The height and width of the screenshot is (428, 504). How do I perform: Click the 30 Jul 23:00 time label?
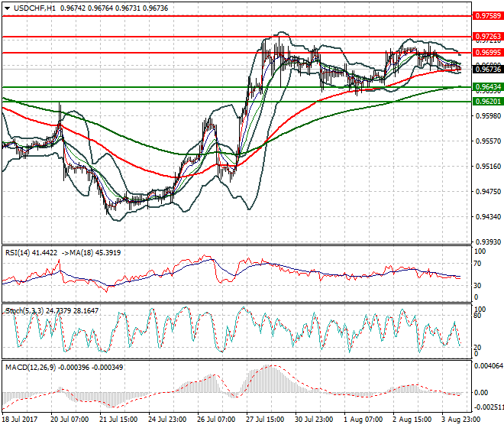(314, 420)
